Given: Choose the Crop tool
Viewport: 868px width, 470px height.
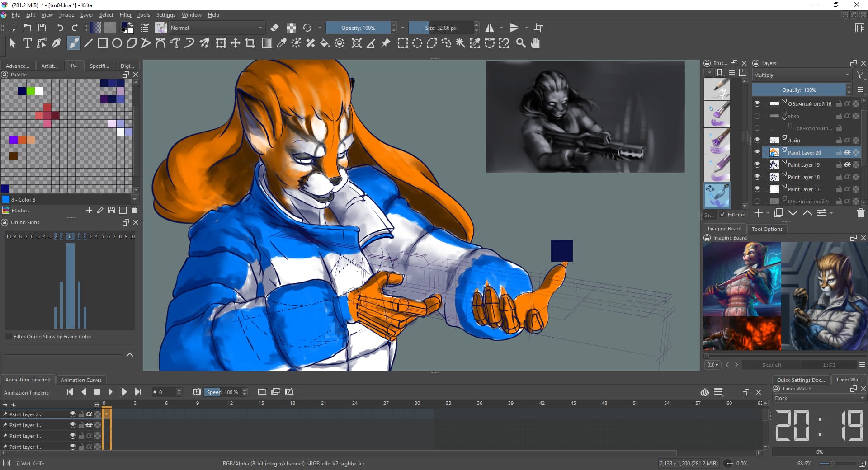Looking at the screenshot, I should pyautogui.click(x=250, y=43).
